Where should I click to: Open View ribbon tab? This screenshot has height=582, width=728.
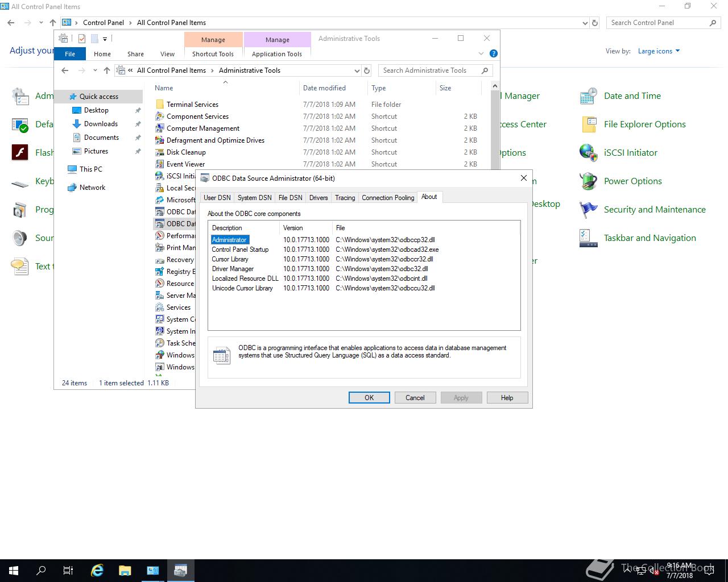pos(167,54)
